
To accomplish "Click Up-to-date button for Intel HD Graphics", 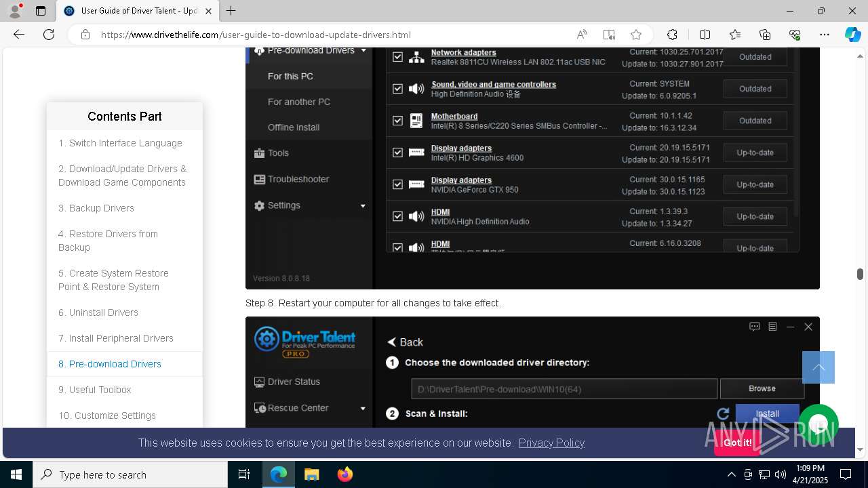I will click(x=755, y=152).
